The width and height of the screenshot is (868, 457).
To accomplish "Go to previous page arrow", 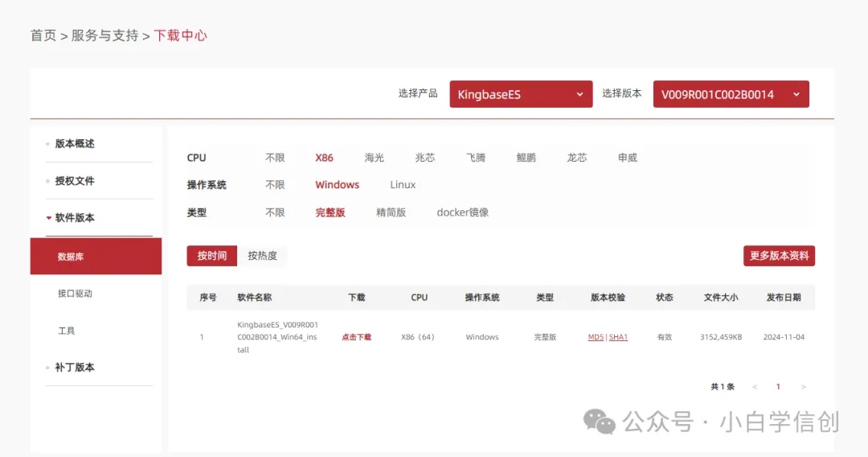I will pos(755,387).
